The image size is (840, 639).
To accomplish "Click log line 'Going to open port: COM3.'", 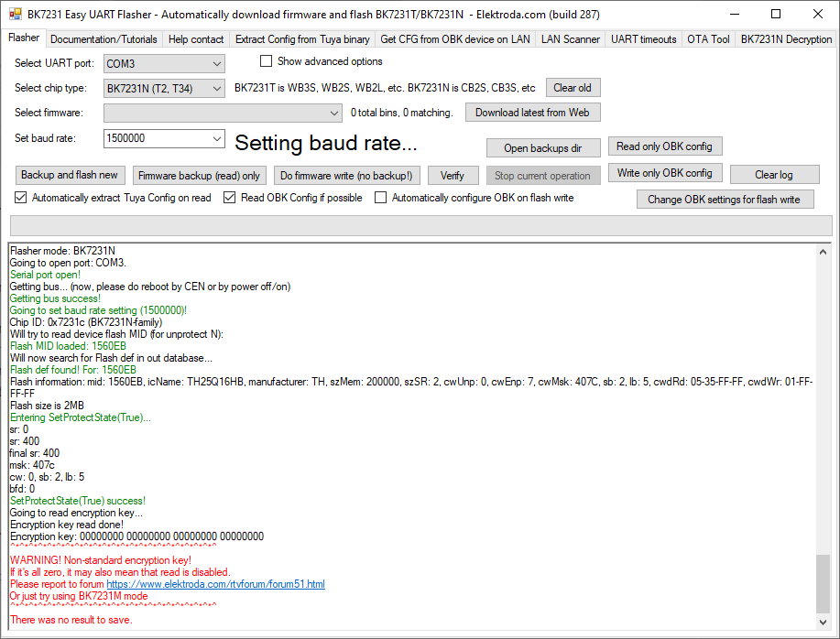I will click(68, 262).
